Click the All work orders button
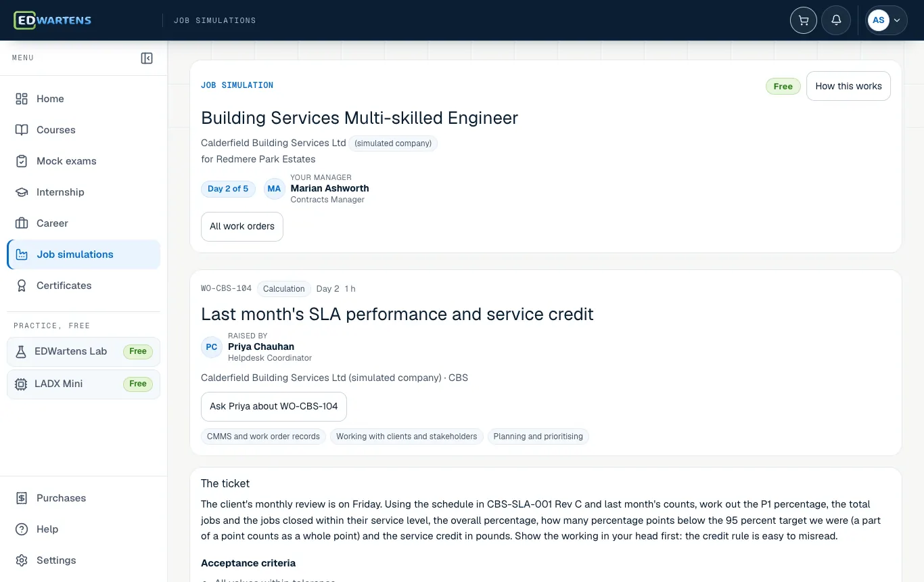This screenshot has height=582, width=924. [x=242, y=227]
